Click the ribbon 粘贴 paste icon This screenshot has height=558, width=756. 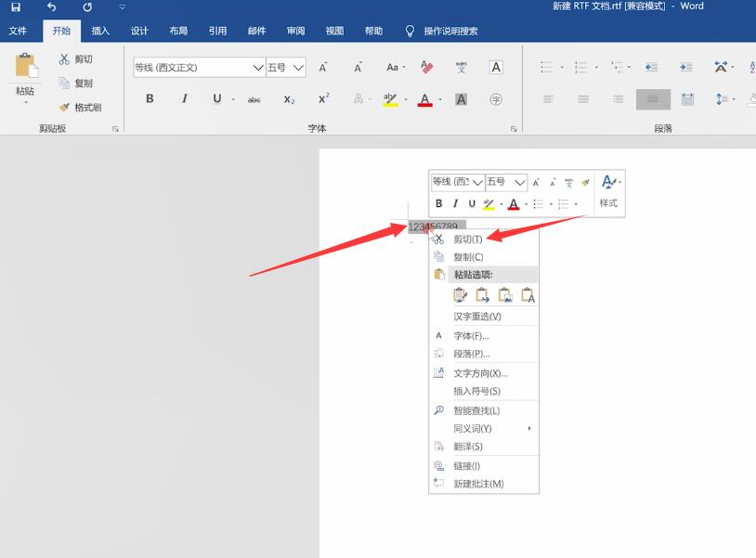coord(26,66)
